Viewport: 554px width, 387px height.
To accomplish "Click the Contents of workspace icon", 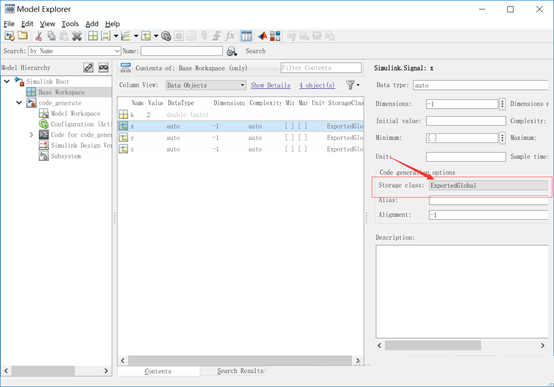I will [x=125, y=68].
